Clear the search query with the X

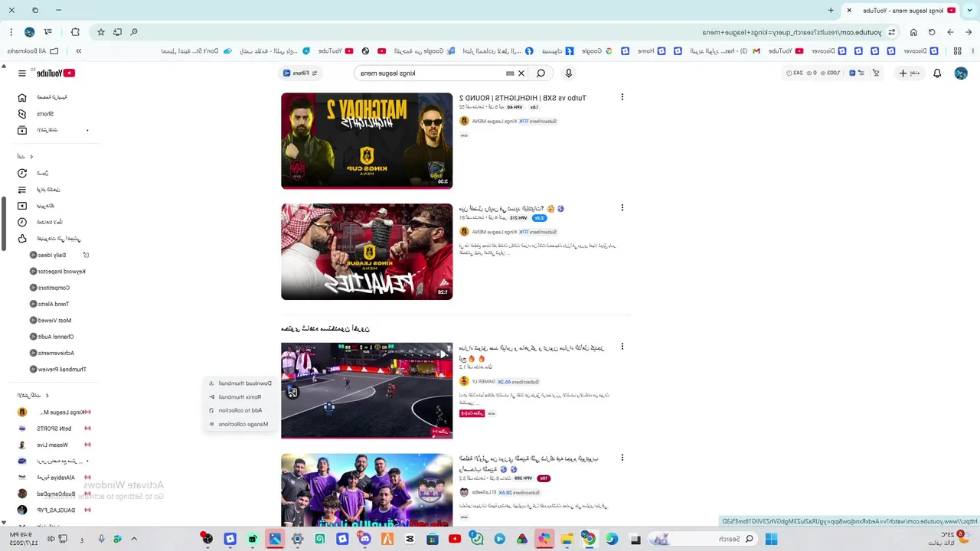521,73
